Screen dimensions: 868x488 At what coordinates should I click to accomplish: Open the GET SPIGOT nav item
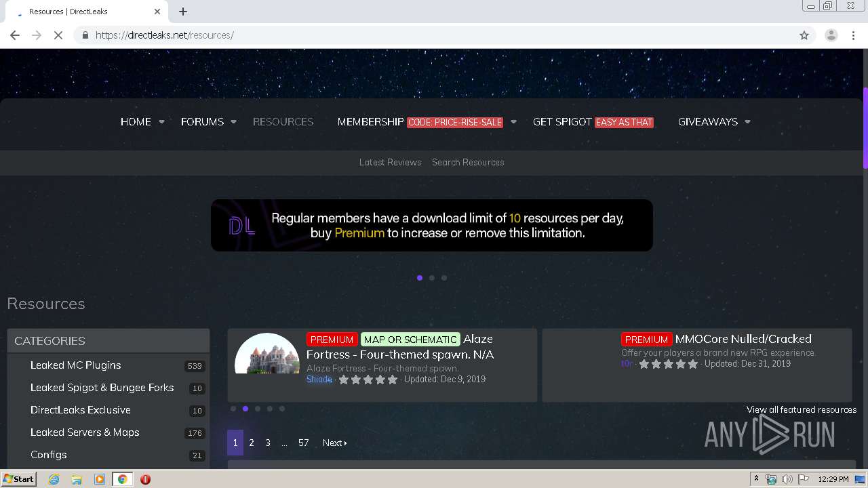(562, 122)
